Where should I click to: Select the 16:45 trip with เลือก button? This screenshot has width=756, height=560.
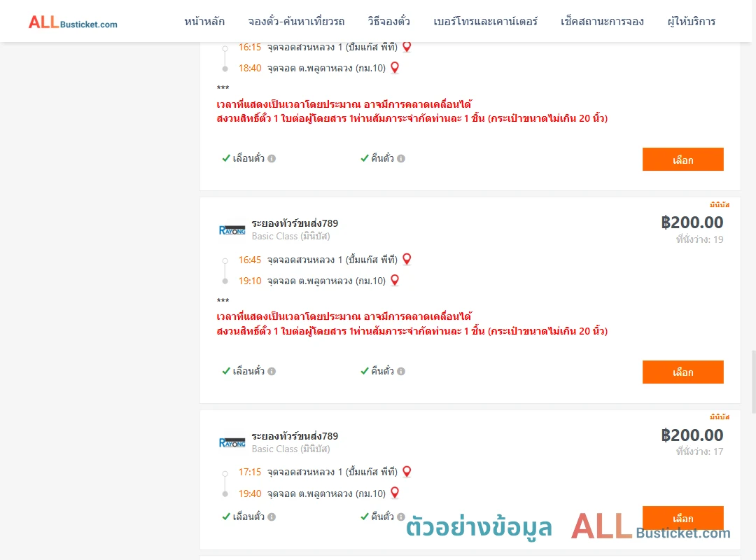point(682,372)
